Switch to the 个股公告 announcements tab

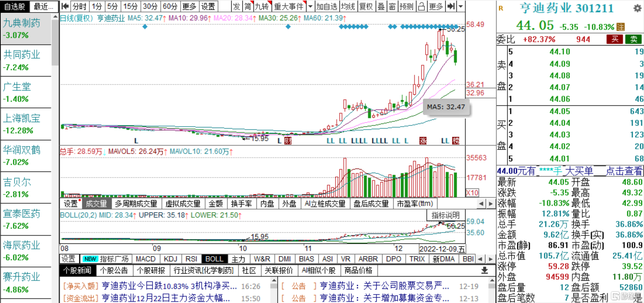pyautogui.click(x=114, y=270)
